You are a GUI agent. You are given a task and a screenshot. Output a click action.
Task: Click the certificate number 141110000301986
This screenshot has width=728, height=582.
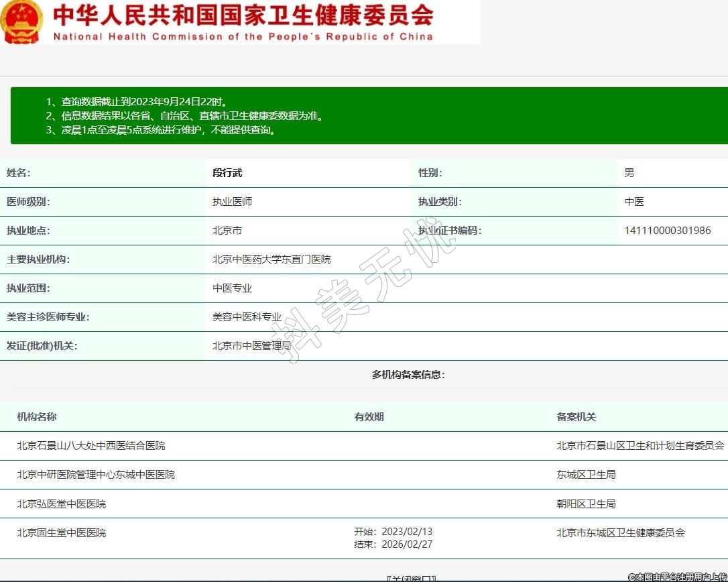point(667,231)
